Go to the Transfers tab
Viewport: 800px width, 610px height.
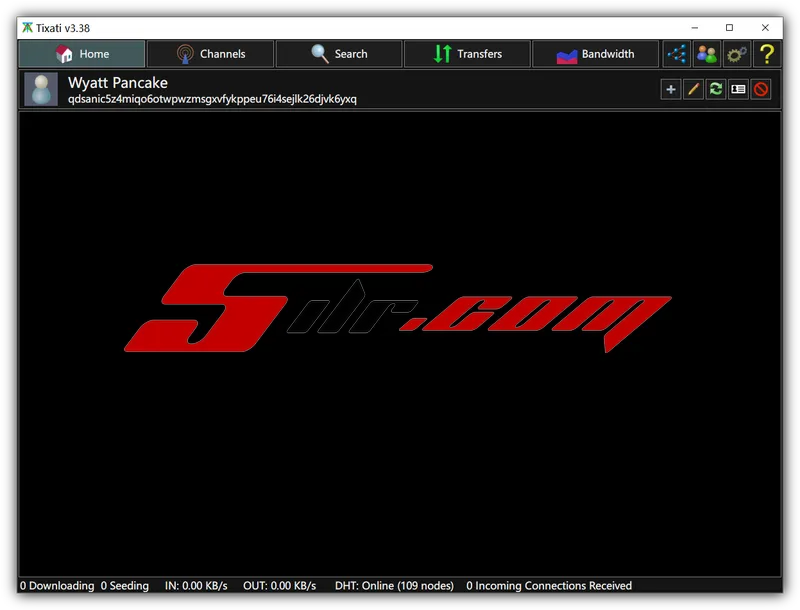(x=467, y=54)
